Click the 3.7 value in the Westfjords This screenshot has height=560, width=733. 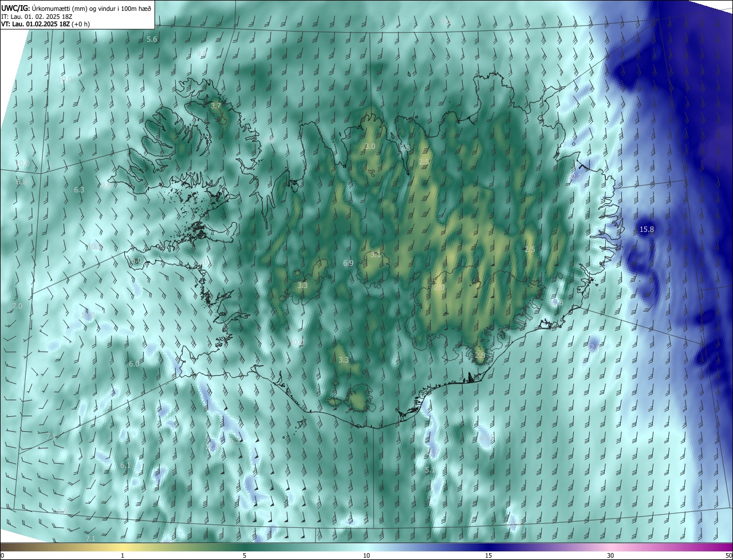[x=216, y=106]
